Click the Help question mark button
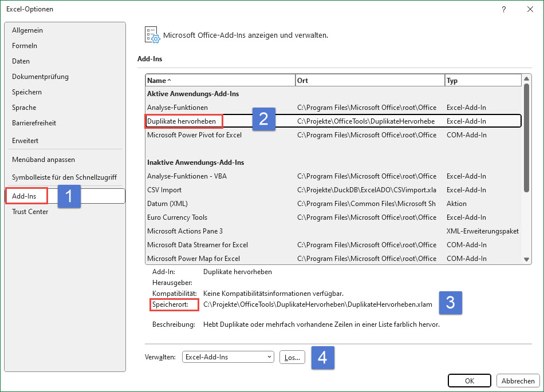 coord(504,9)
